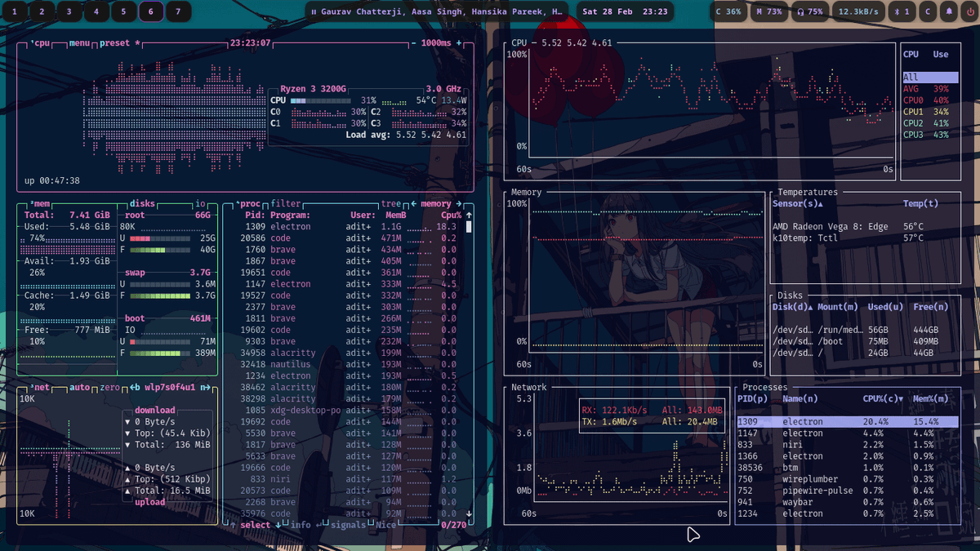Toggle process 'tree' view

[x=390, y=204]
